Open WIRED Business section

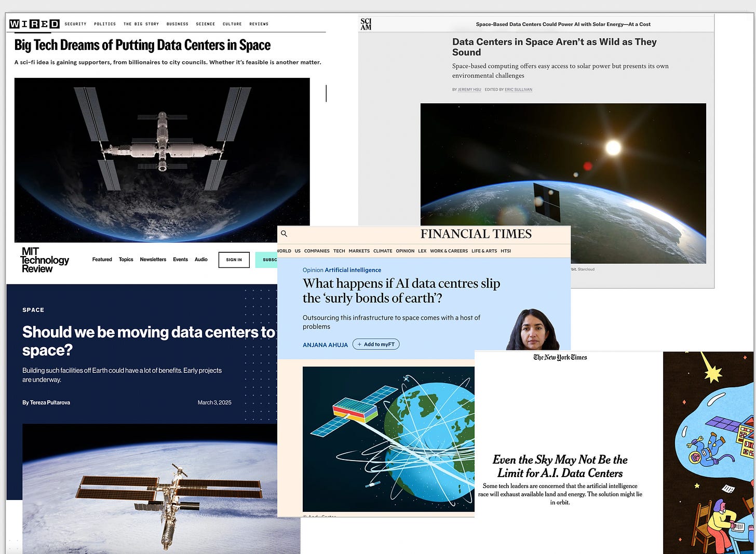(178, 24)
